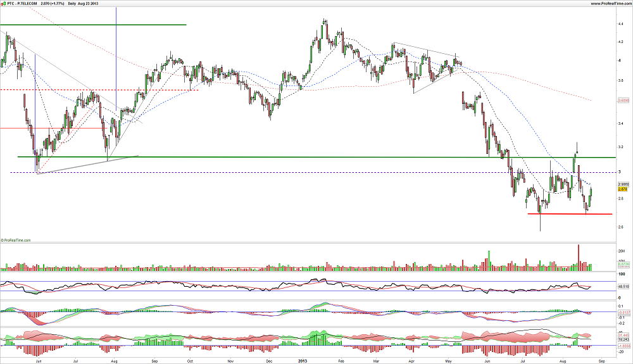Click the May label on time axis
633x364 pixels.
[449, 360]
